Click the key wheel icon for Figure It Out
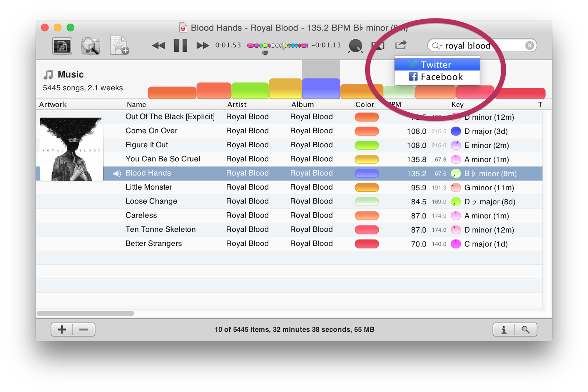Viewport: 588px width, 392px height. [x=456, y=145]
